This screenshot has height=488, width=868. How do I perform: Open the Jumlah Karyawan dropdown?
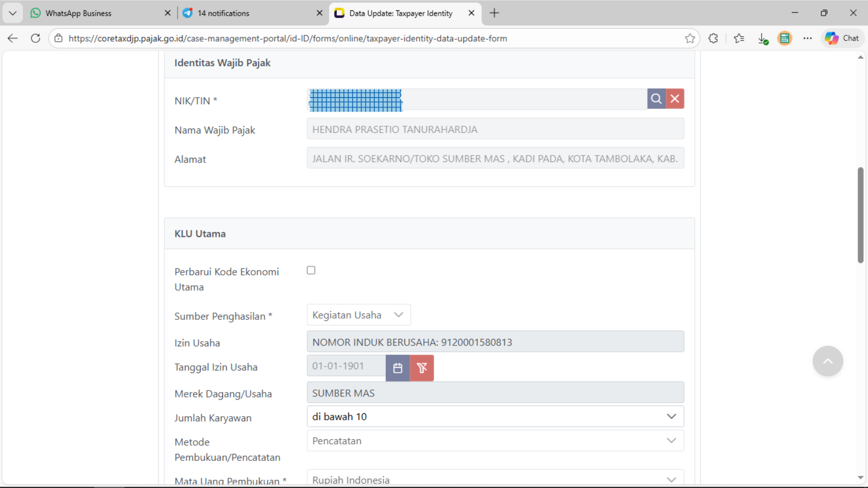(495, 416)
